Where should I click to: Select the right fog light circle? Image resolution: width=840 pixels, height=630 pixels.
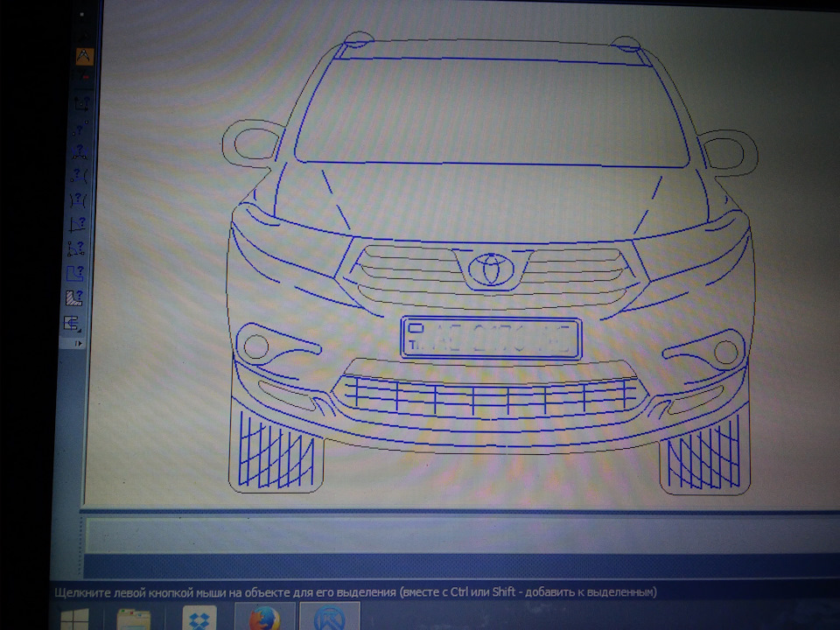tap(726, 352)
